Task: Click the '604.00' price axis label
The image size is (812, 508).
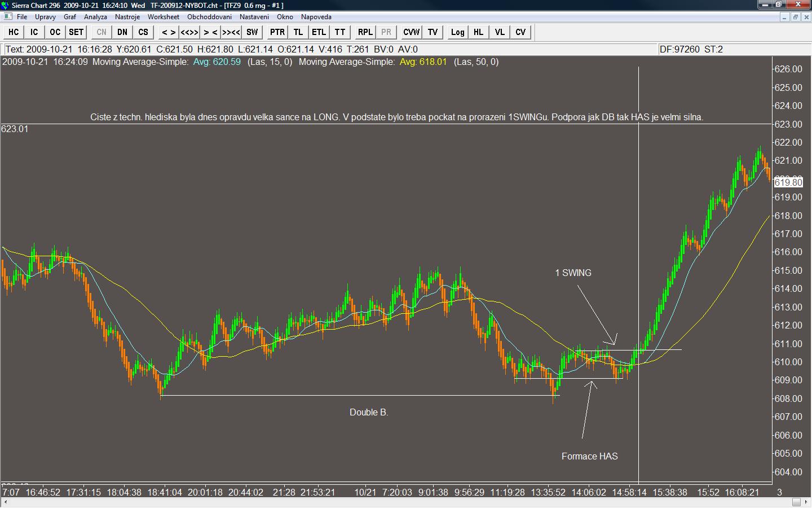Action: pos(788,472)
